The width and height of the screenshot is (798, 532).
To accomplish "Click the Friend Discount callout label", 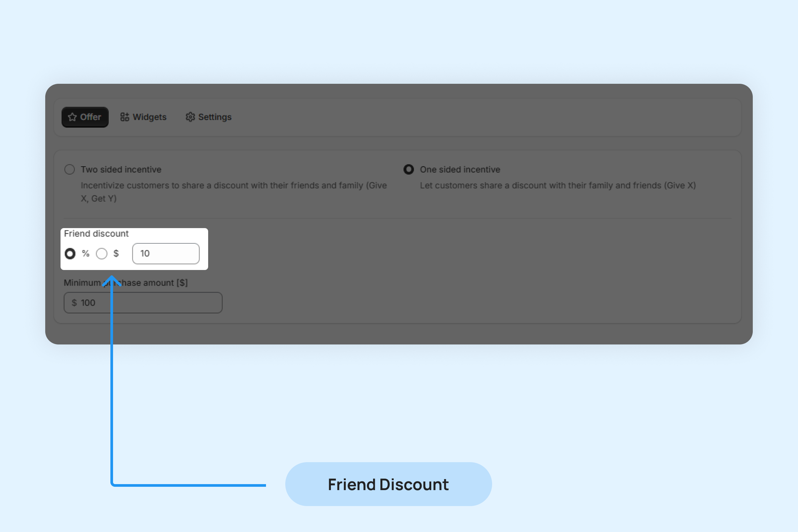I will [x=388, y=484].
